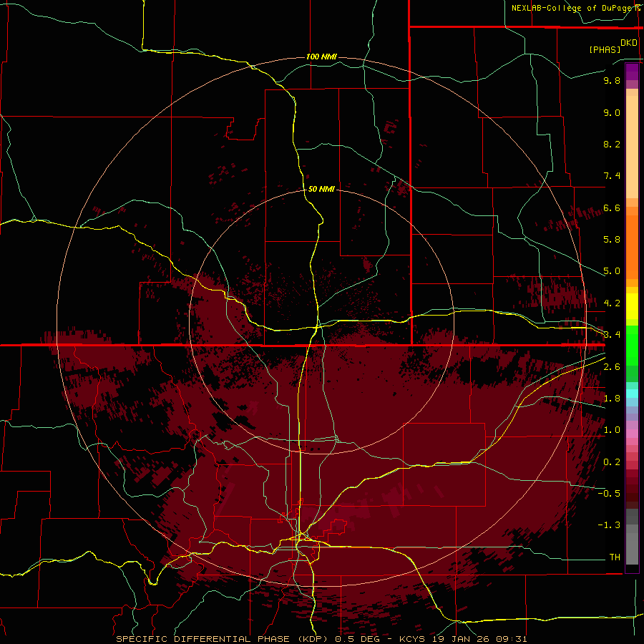This screenshot has width=644, height=644.
Task: Click the 50 NMI range ring label
Action: pyautogui.click(x=321, y=189)
